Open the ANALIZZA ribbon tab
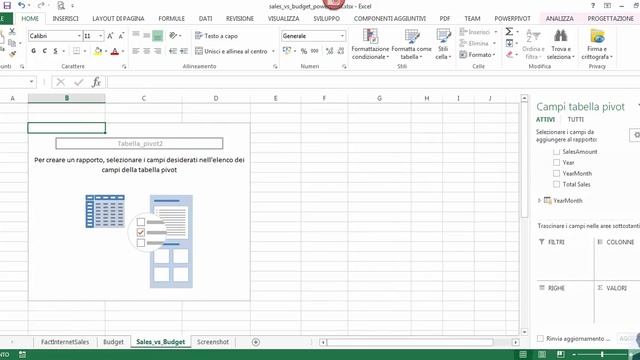 pyautogui.click(x=560, y=18)
